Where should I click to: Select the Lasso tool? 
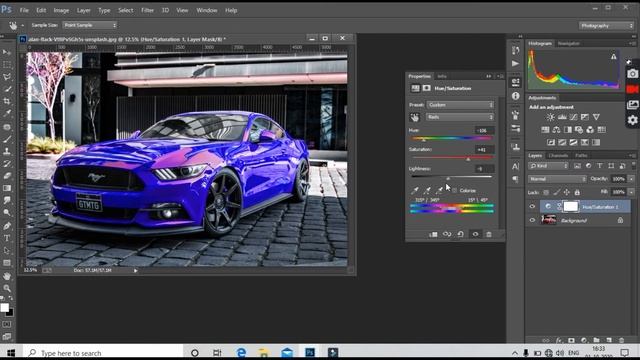[x=7, y=77]
